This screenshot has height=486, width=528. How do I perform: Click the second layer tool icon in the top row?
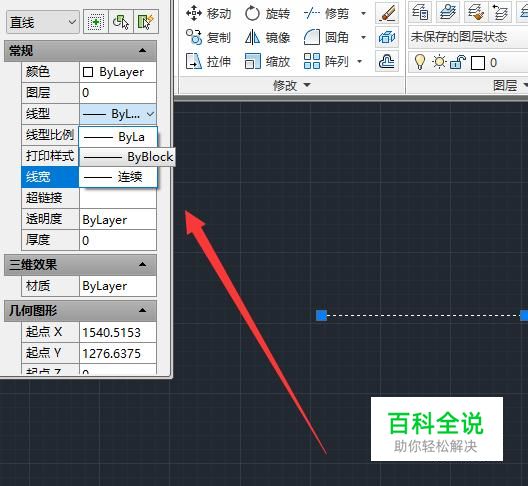pyautogui.click(x=448, y=12)
